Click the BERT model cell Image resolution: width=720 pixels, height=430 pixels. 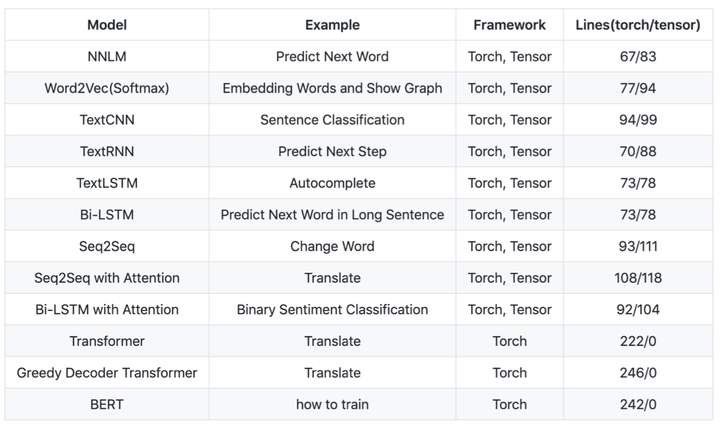point(107,404)
